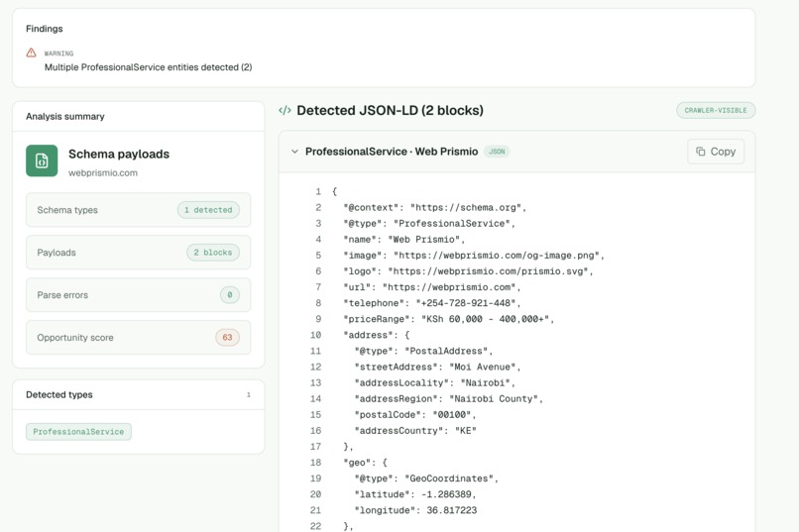Click the telephone number line
Viewport: 799px width, 532px height.
point(432,303)
